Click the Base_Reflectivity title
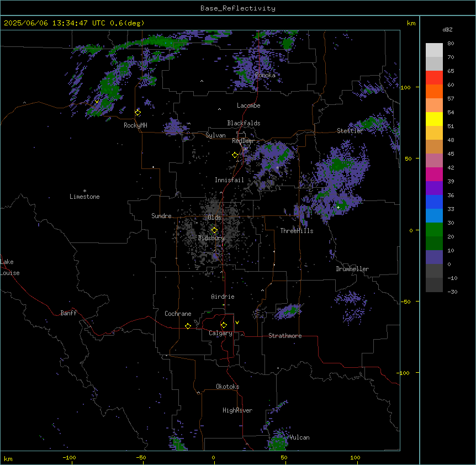 (238, 8)
